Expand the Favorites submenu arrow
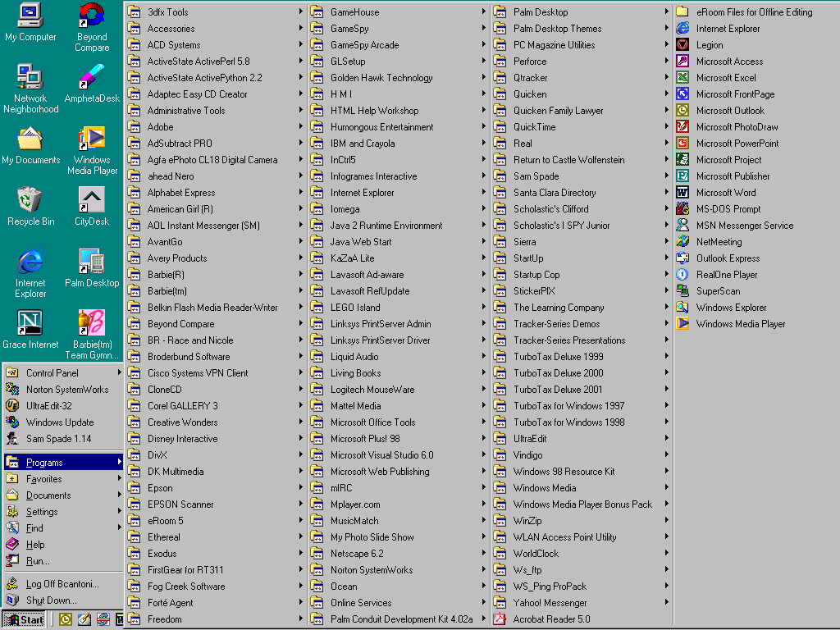This screenshot has height=630, width=840. coord(119,478)
